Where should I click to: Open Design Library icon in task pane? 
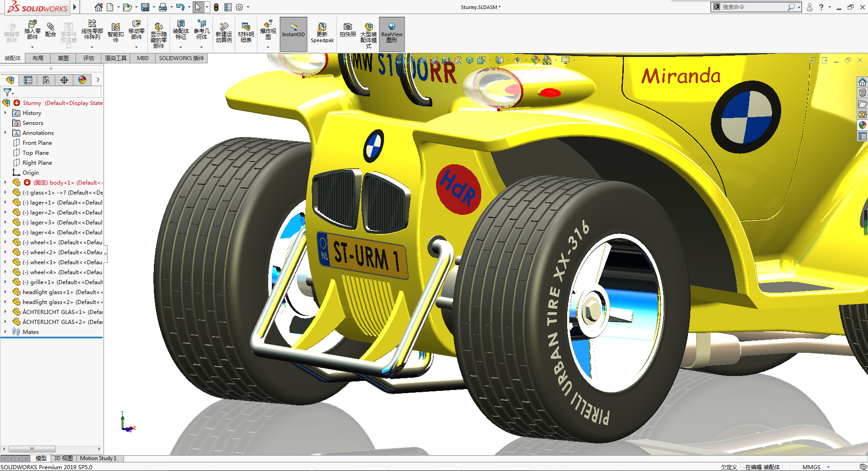pyautogui.click(x=863, y=93)
